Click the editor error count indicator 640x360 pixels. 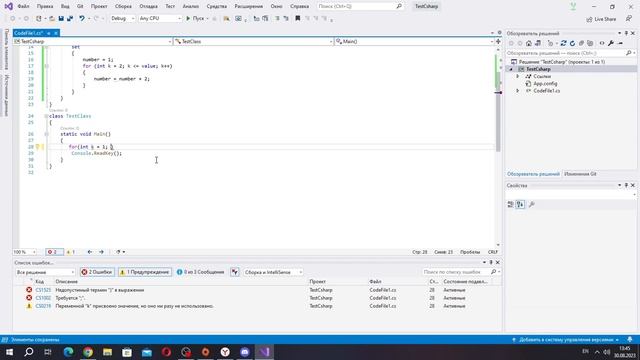54,252
